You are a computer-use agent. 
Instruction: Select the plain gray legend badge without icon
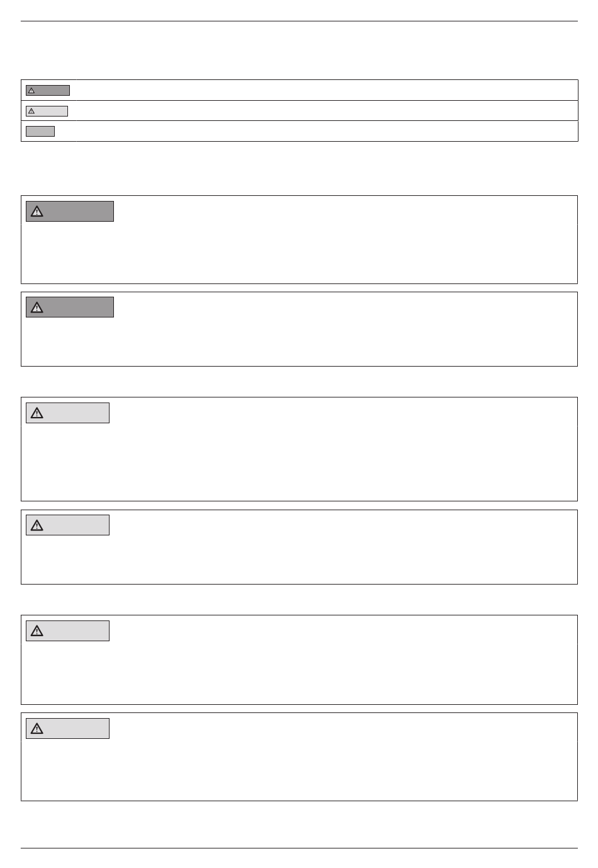pos(40,131)
